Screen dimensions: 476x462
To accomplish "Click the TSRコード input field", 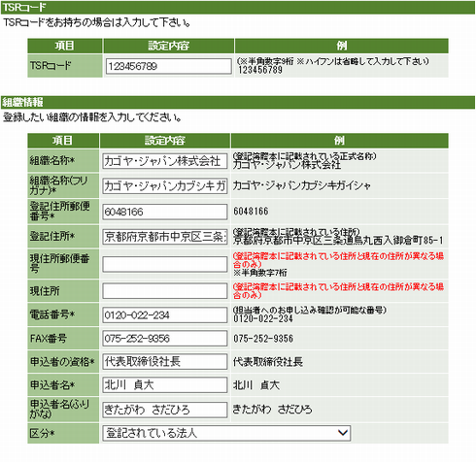I will coord(169,66).
